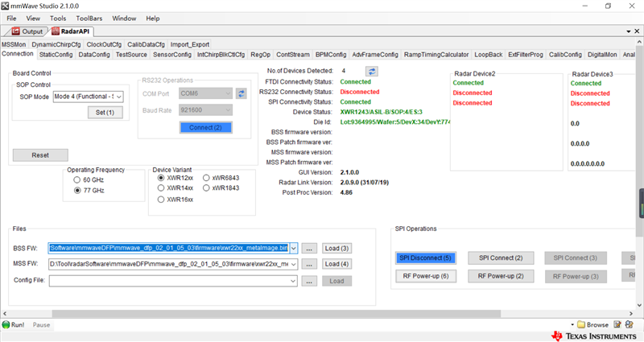Screen dimensions: 644x342
Task: Open the COM Port dropdown
Action: click(228, 93)
